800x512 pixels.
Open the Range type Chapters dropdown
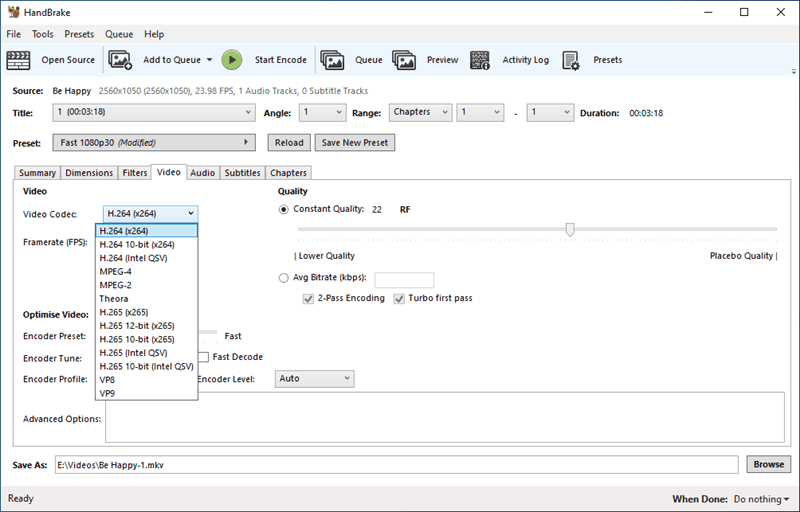[x=420, y=112]
